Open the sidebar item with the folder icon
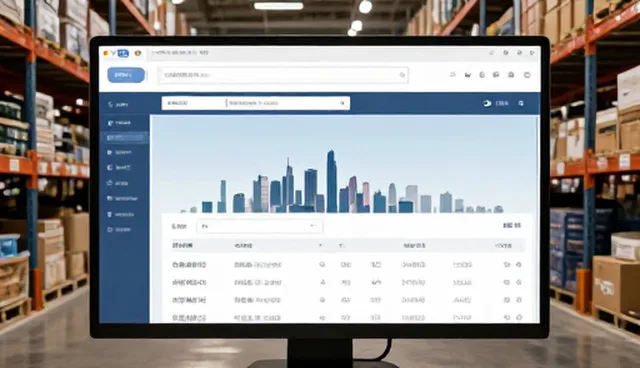 point(122,198)
